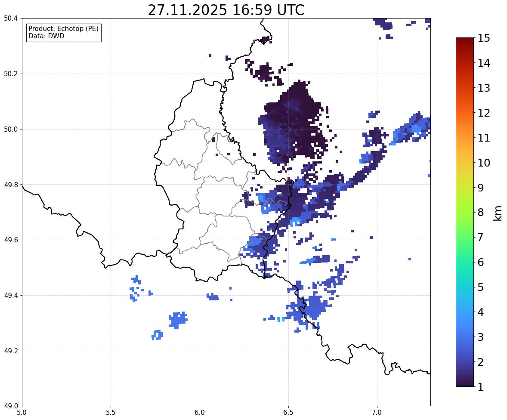Click the "Data: DWD" legend line
Screen dimensions: 507x420
point(46,36)
